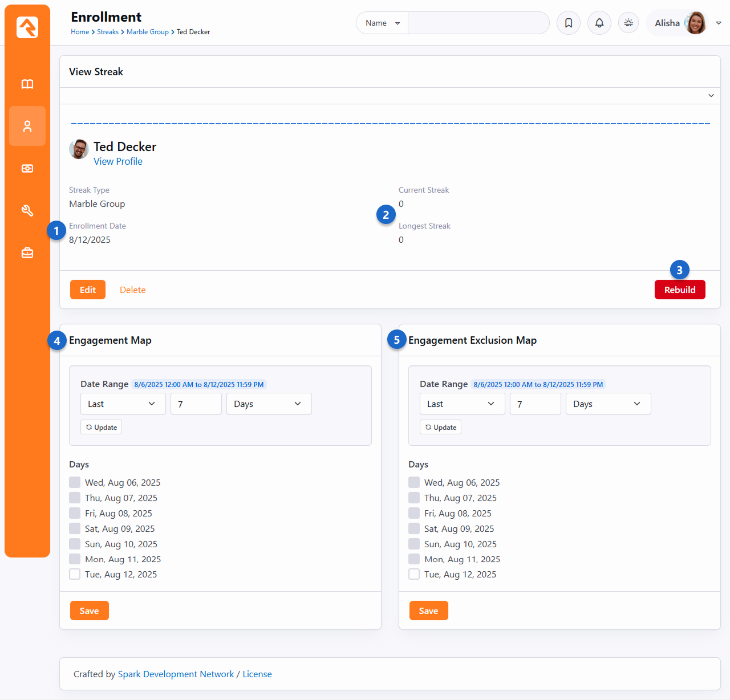
Task: Click the search text input field
Action: click(478, 23)
